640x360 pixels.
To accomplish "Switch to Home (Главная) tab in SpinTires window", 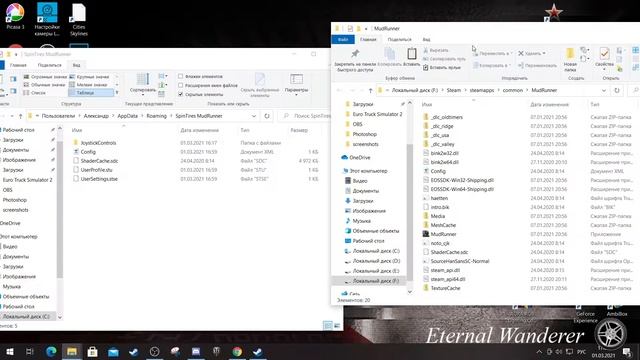I will (18, 65).
